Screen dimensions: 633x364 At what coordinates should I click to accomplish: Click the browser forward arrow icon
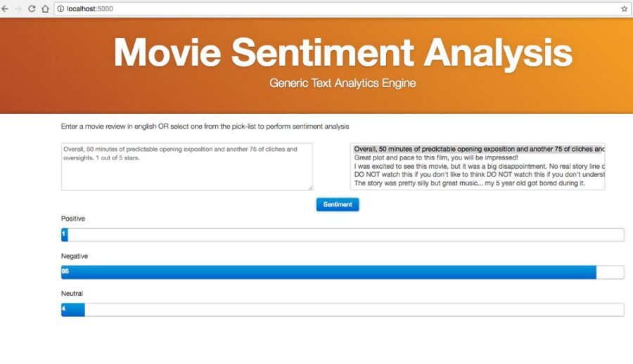18,8
